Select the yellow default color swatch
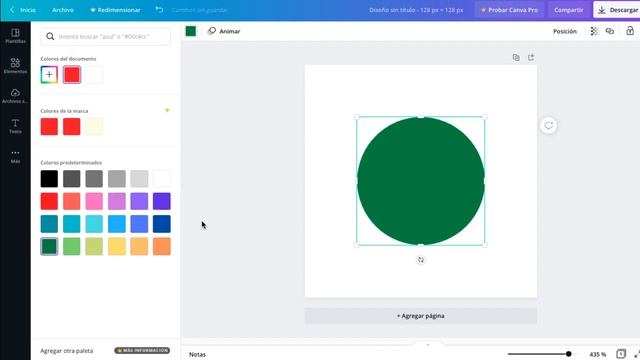Image resolution: width=640 pixels, height=360 pixels. click(117, 247)
